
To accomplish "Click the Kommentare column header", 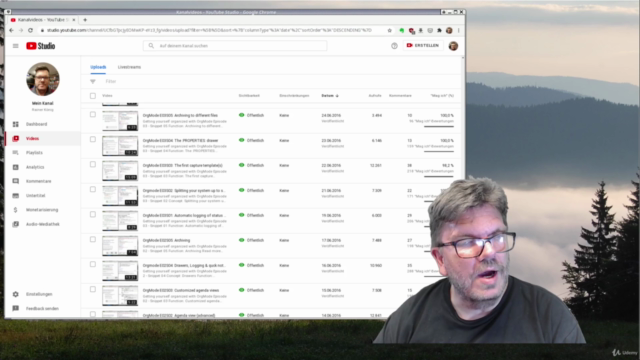I will pyautogui.click(x=400, y=96).
